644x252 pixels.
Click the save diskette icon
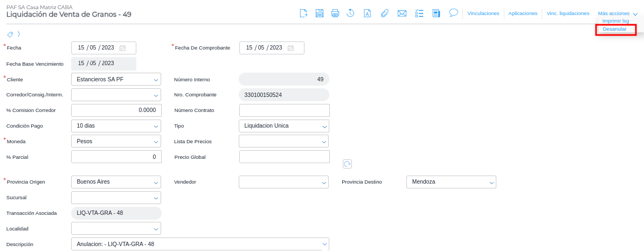point(320,13)
